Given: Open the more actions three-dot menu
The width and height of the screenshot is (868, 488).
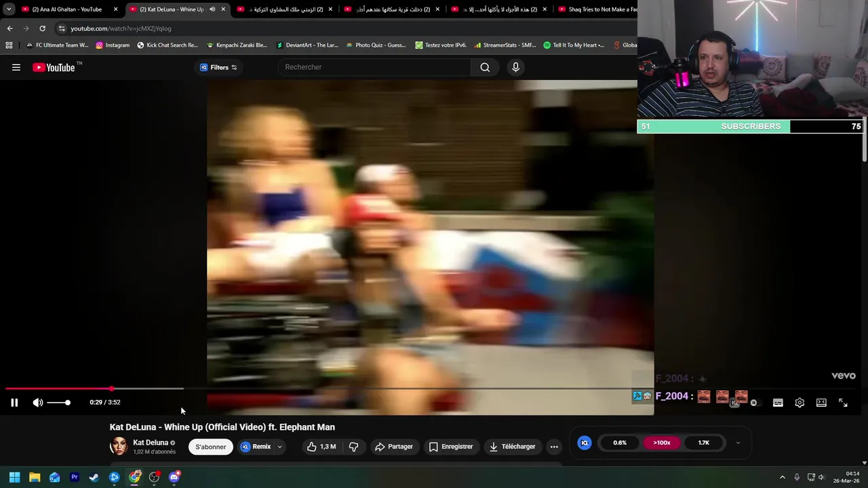Looking at the screenshot, I should pyautogui.click(x=554, y=447).
